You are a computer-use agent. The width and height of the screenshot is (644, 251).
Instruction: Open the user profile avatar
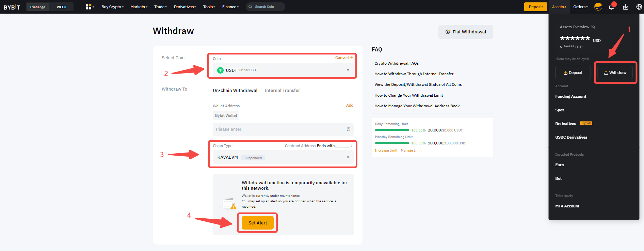coord(598,7)
